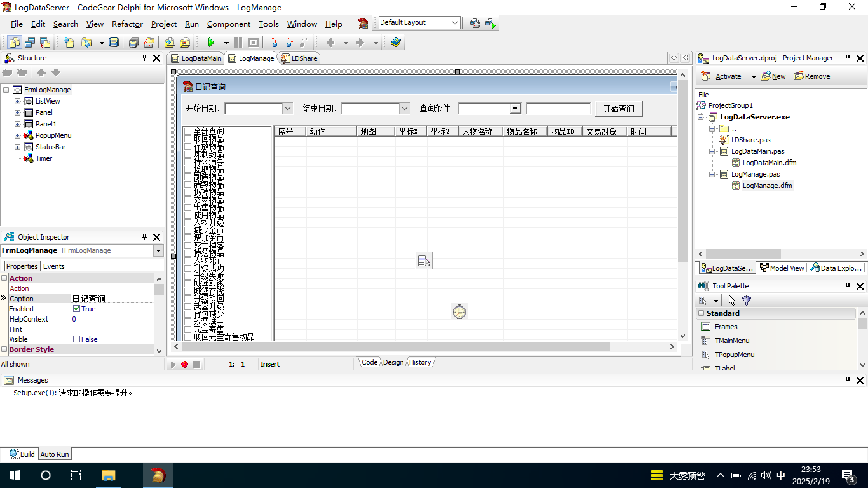The height and width of the screenshot is (488, 868).
Task: Click the Remove button in Project Manager
Action: coord(812,76)
